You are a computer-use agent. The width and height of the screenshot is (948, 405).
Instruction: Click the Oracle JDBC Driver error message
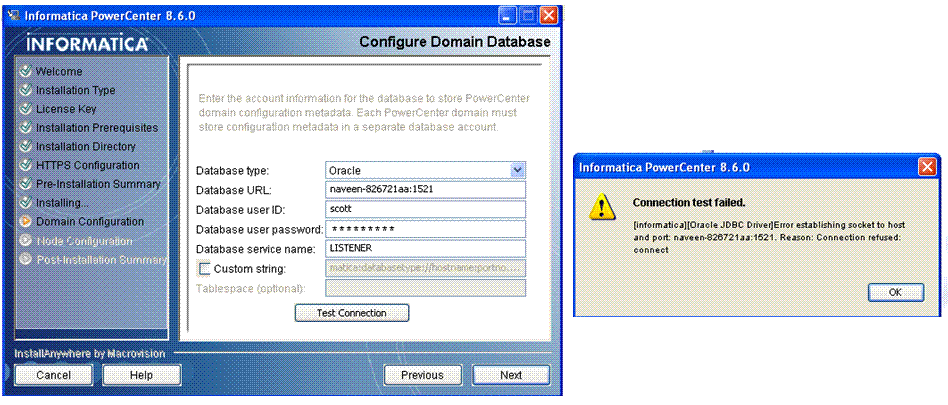[x=768, y=236]
